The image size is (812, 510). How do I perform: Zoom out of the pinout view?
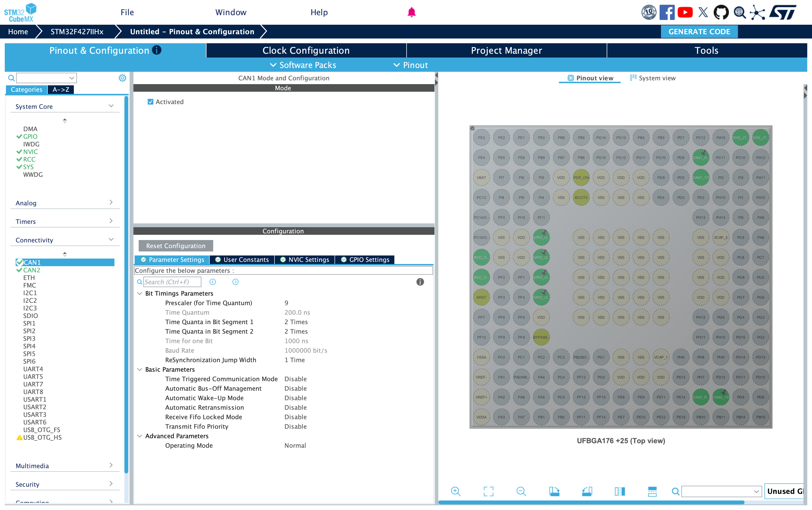click(521, 491)
